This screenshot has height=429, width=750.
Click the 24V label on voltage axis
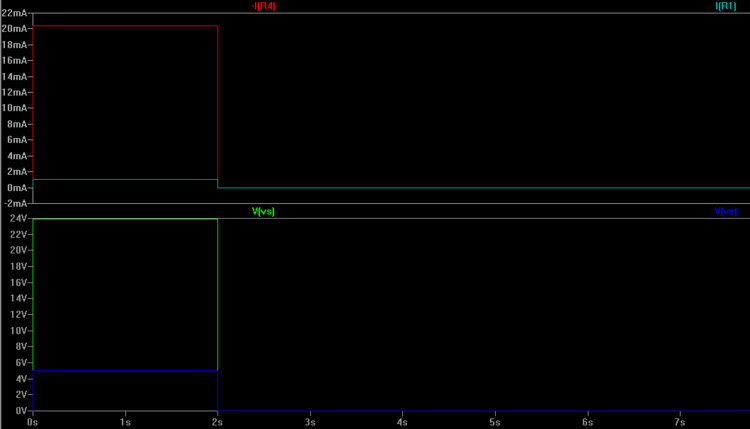point(17,219)
